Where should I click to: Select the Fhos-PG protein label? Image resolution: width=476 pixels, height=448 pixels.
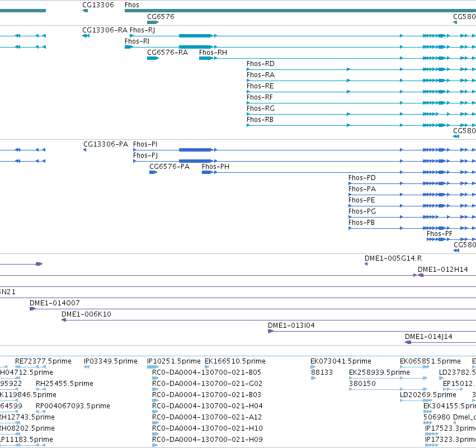tap(362, 211)
